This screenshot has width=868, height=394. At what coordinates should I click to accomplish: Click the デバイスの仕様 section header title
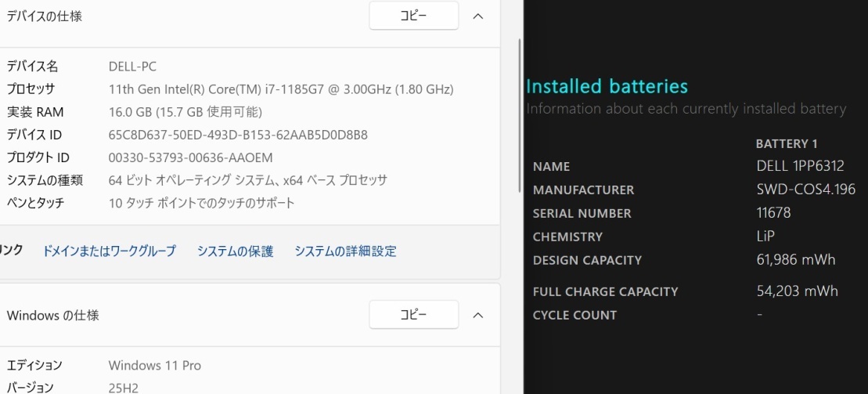click(45, 16)
